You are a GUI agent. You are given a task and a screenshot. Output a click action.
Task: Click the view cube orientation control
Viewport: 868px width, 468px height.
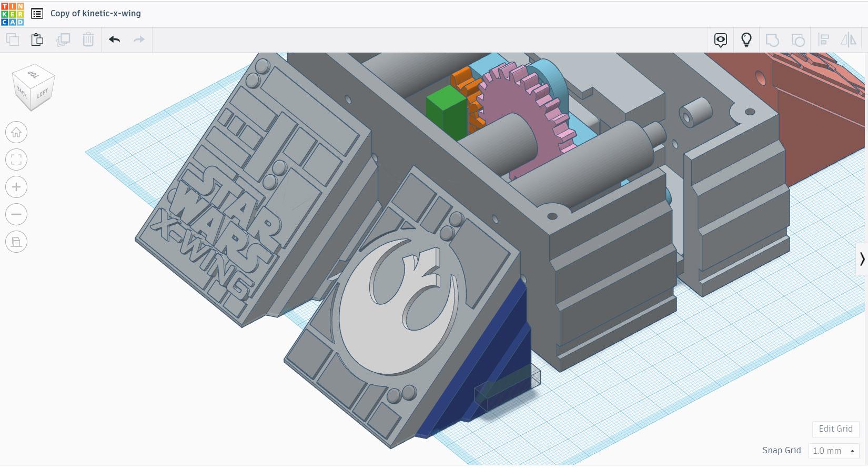(34, 87)
